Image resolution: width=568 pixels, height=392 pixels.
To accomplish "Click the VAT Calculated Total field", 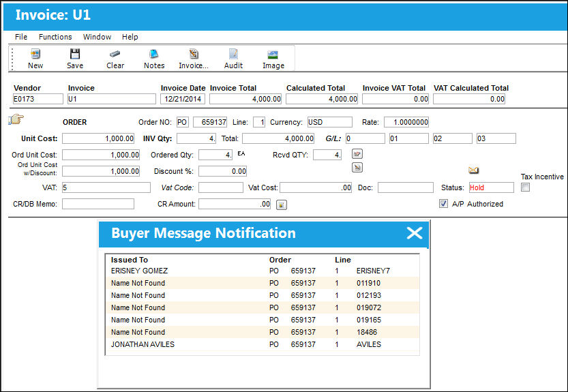I will 469,99.
